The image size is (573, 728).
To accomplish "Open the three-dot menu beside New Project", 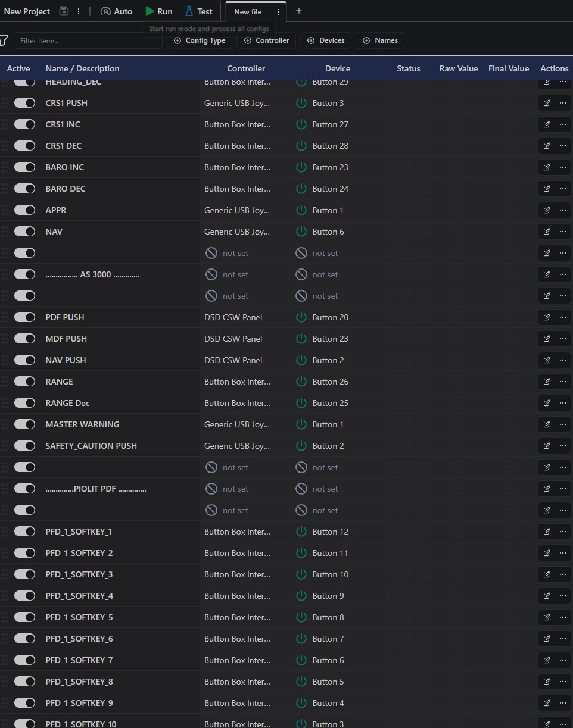I will pyautogui.click(x=79, y=11).
